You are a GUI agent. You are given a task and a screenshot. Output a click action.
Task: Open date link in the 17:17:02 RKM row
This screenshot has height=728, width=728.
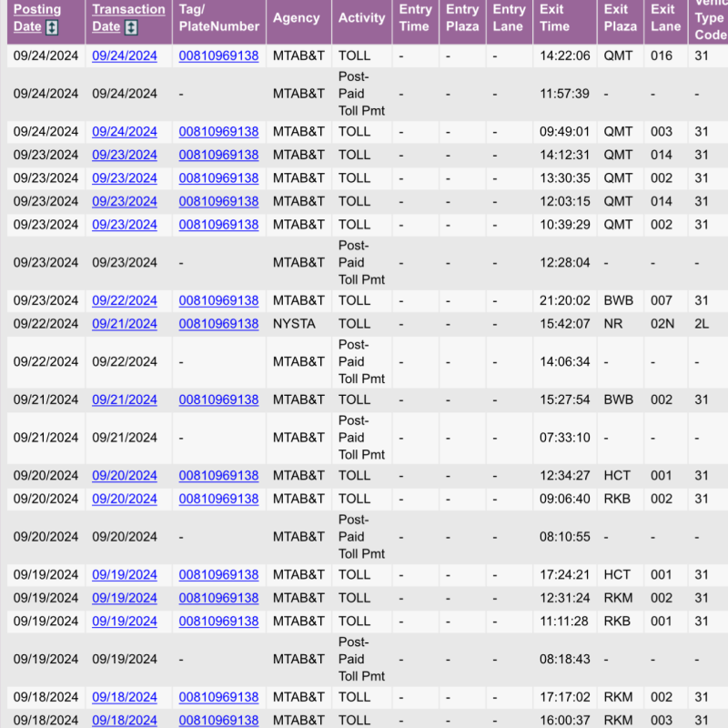[125, 697]
